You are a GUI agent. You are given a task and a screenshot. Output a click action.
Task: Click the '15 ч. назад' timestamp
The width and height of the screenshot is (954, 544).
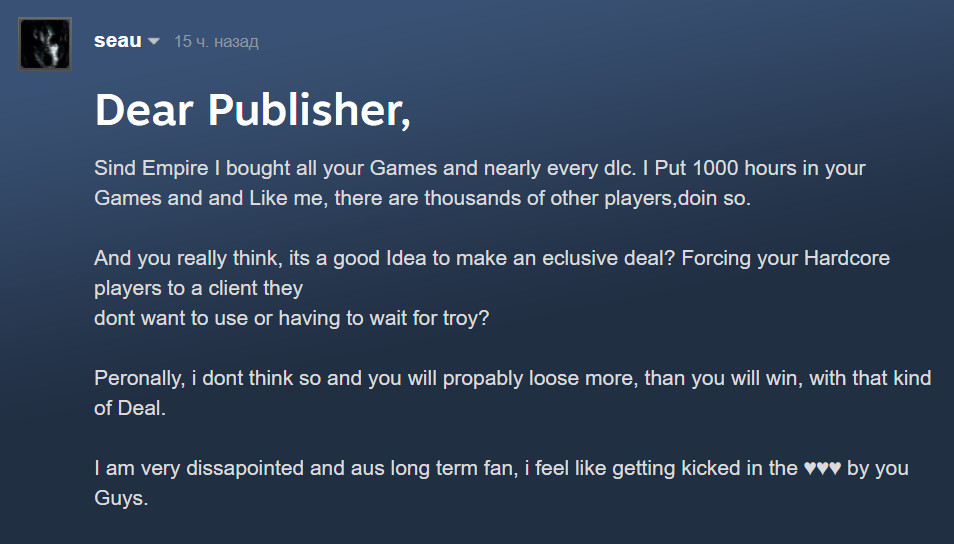pos(216,41)
